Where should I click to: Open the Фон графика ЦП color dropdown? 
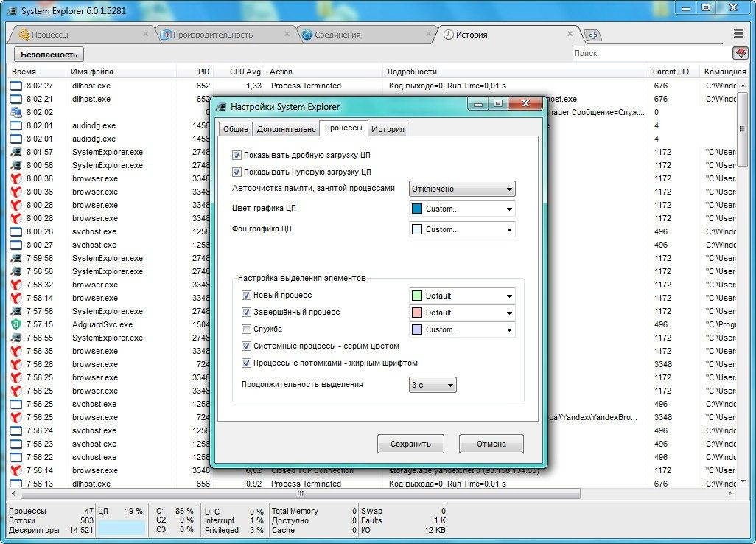[x=462, y=229]
